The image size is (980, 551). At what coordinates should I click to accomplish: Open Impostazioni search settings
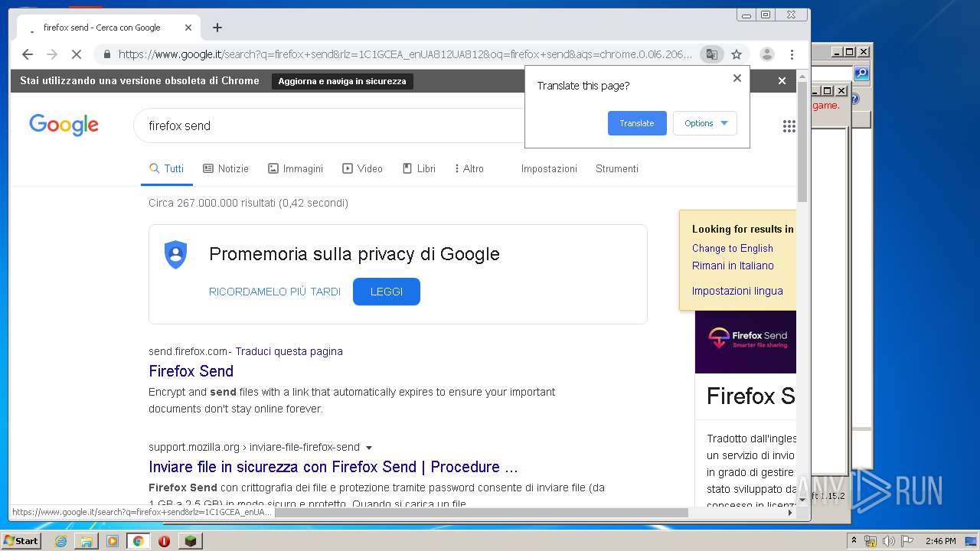[549, 168]
